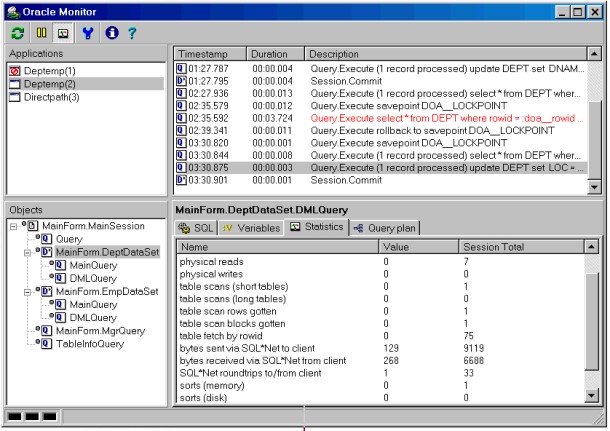Select MainQuery under MainForm.DeptDataSet
The width and height of the screenshot is (610, 431).
(x=93, y=265)
